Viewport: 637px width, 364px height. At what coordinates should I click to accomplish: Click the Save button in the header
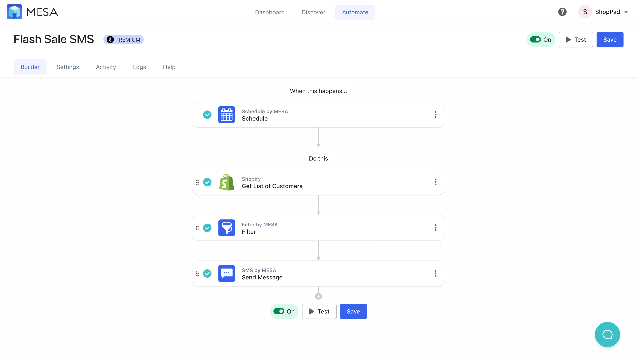(610, 39)
